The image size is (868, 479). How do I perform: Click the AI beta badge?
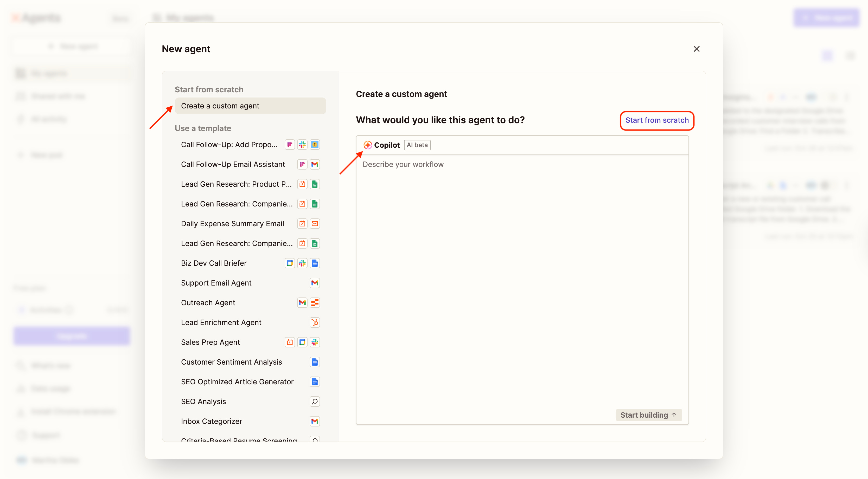[x=417, y=145]
